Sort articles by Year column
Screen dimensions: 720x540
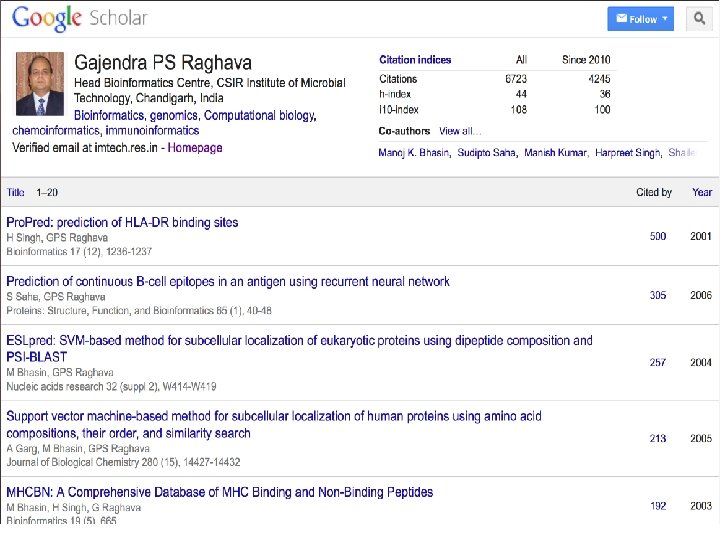point(702,192)
